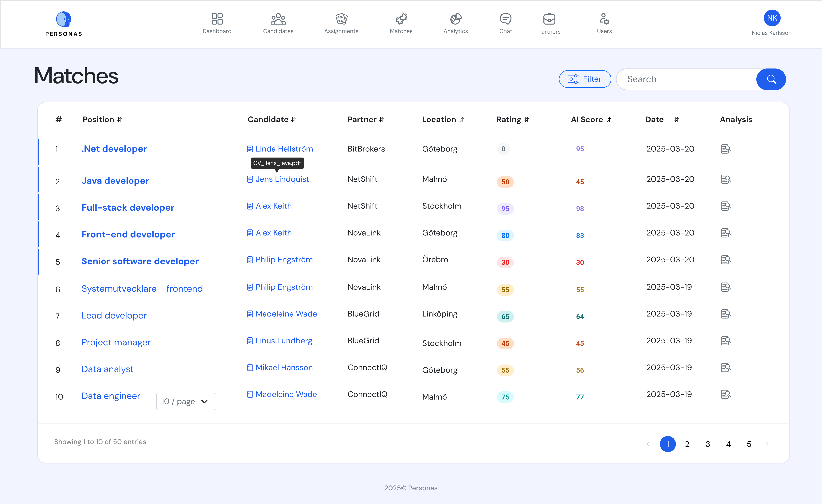This screenshot has height=504, width=822.
Task: Open analysis icon for .Net developer row
Action: [x=726, y=149]
